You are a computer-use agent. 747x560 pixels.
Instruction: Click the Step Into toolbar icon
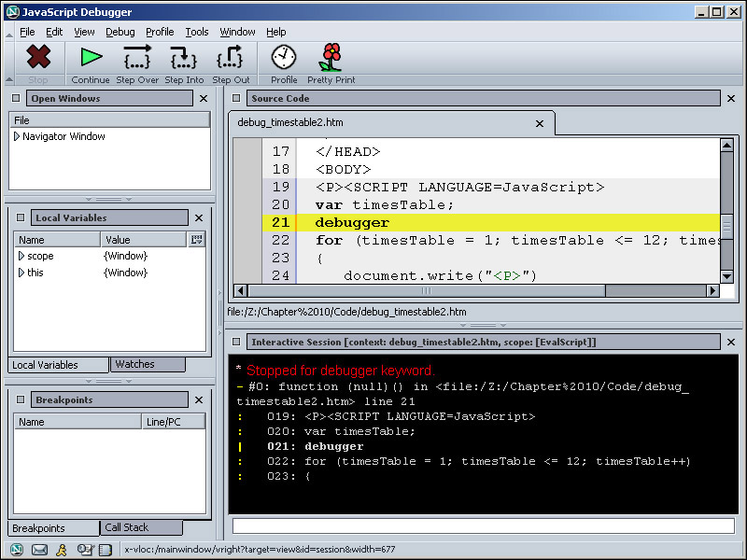184,58
